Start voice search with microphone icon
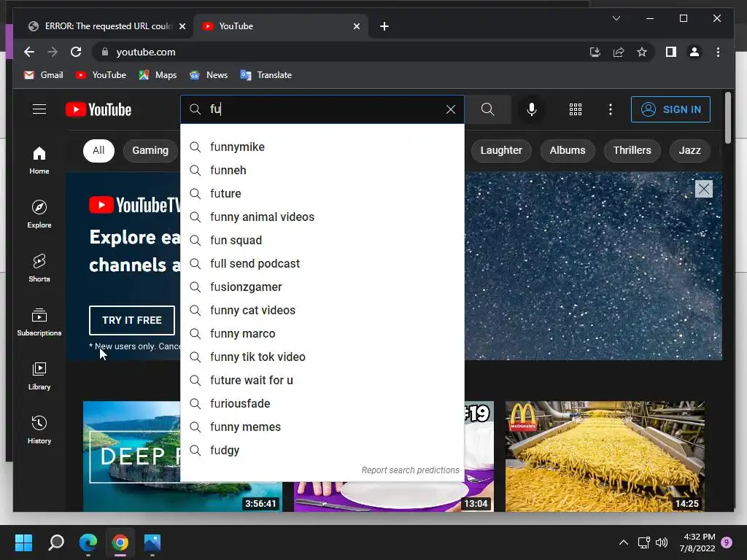 (532, 109)
